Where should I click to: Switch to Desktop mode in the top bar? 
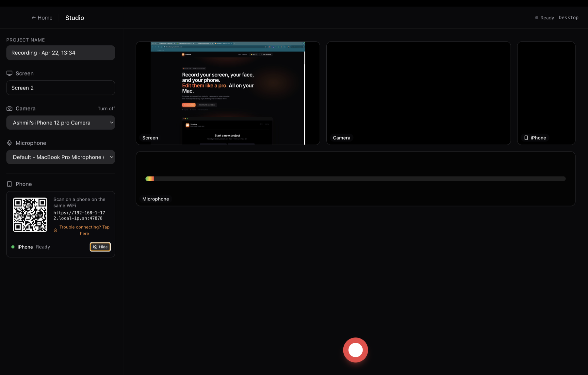pos(568,17)
